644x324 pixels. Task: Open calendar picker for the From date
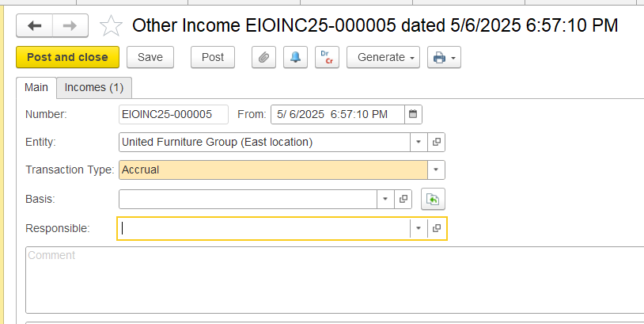[x=413, y=114]
